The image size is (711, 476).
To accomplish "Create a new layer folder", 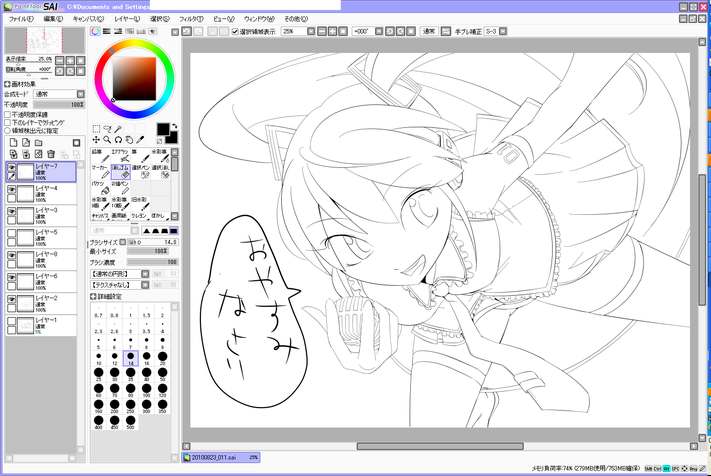I will [39, 143].
